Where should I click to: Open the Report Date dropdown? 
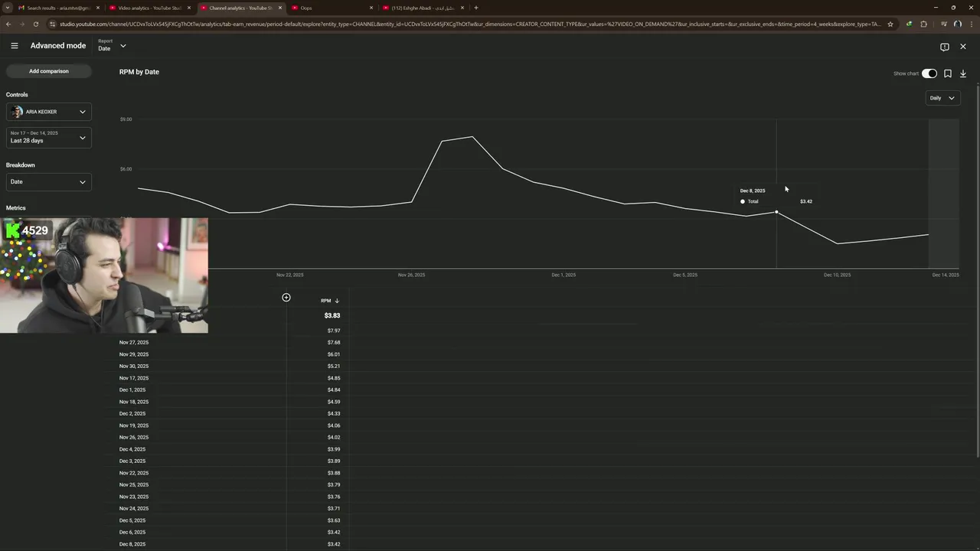pyautogui.click(x=112, y=45)
